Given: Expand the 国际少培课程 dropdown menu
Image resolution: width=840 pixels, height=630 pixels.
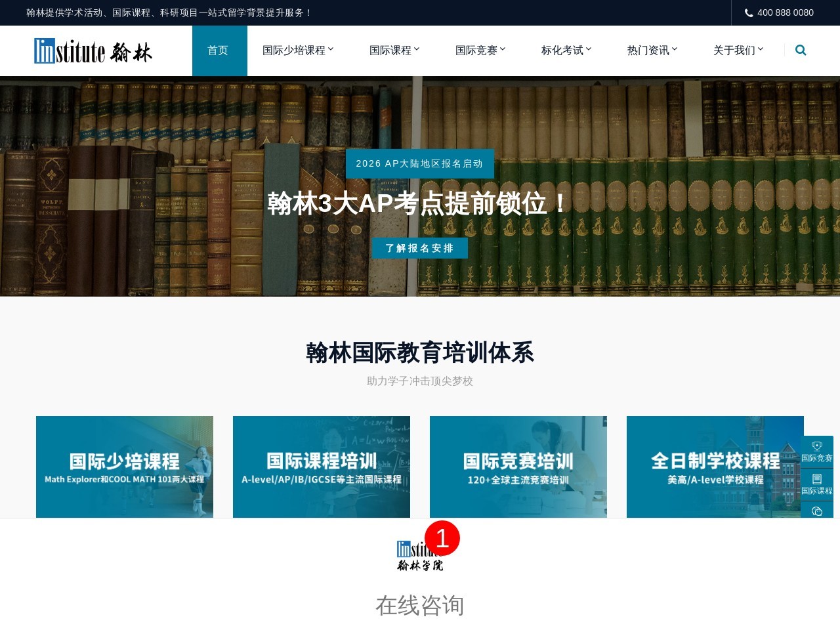Looking at the screenshot, I should point(298,51).
